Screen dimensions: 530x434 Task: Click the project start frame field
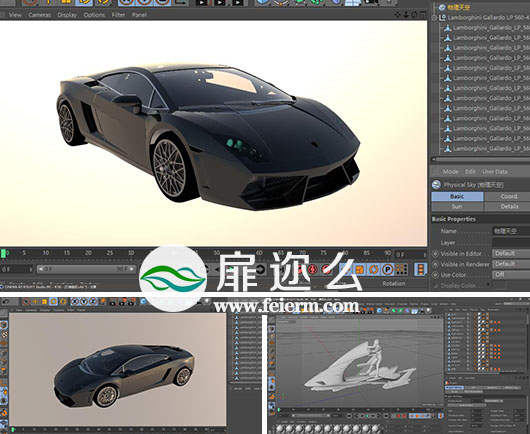pyautogui.click(x=17, y=269)
